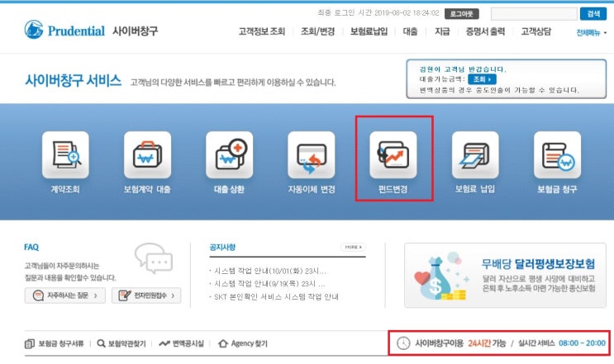Open the 보험료 납입 premium payment icon
The height and width of the screenshot is (364, 614).
[x=475, y=155]
